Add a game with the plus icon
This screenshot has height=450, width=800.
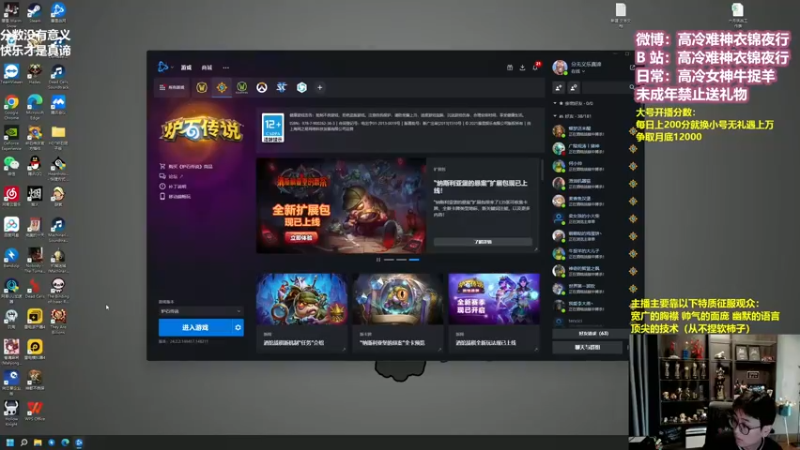(319, 87)
